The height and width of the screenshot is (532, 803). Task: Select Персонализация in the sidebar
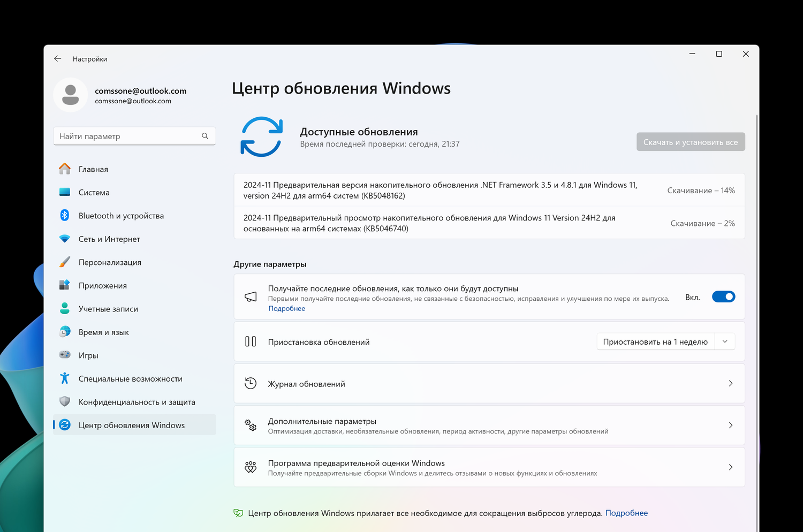tap(134, 262)
